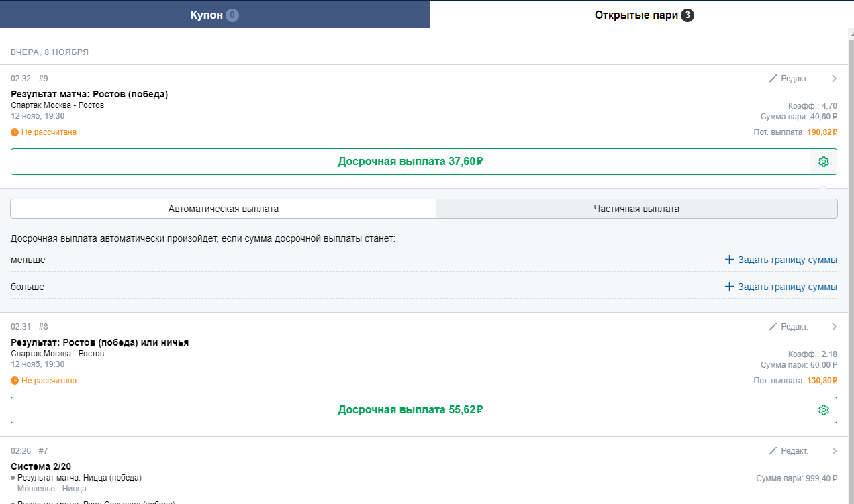Click the Сумма пари: 60,00 ₽ text
854x504 pixels.
[799, 365]
